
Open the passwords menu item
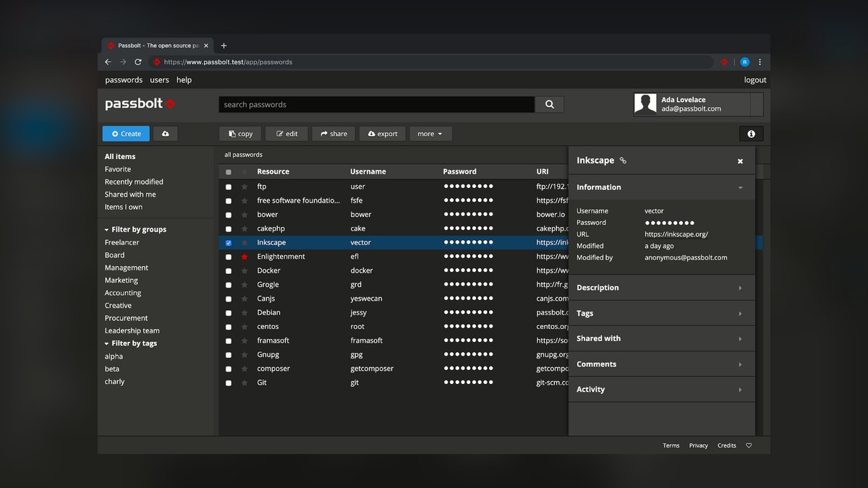click(124, 80)
